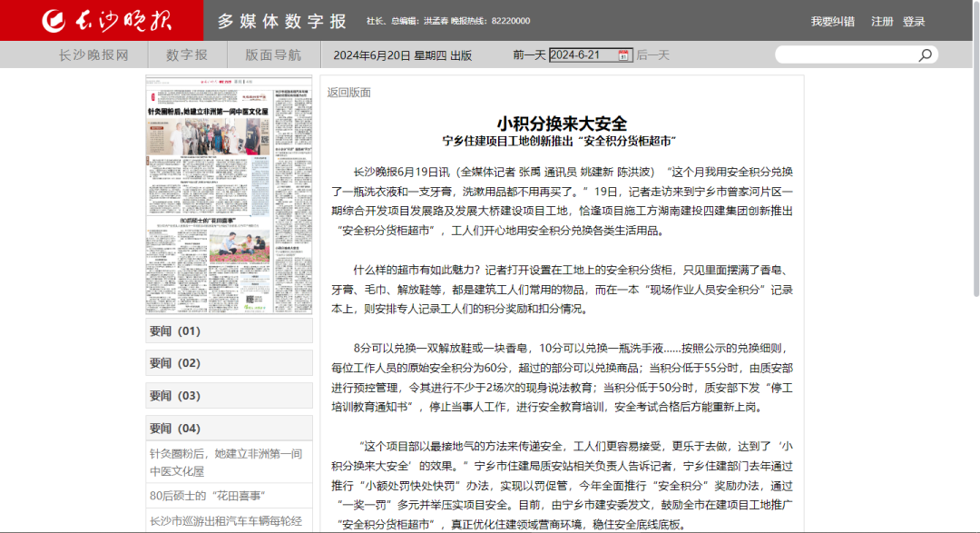Screen dimensions: 980x533
Task: Click 我要纠错 link
Action: coord(832,21)
